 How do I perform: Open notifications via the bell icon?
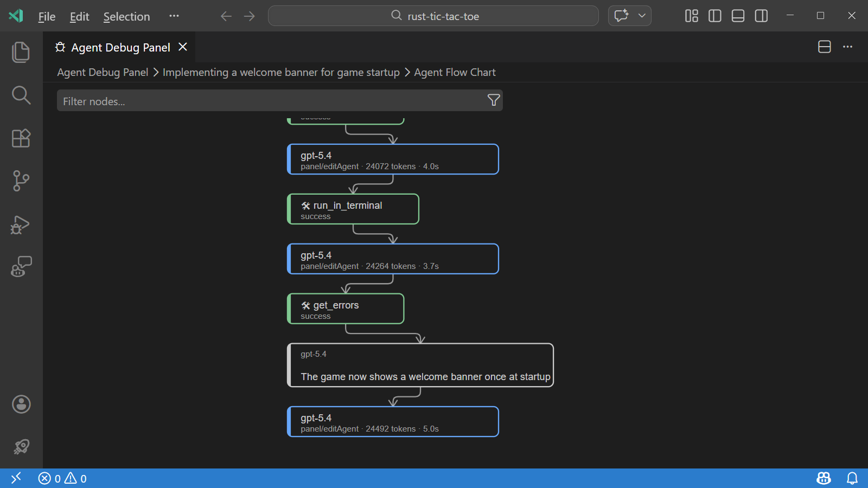click(x=853, y=478)
